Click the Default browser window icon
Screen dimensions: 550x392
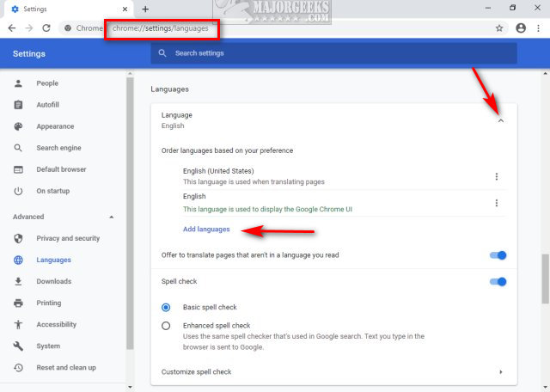(x=18, y=169)
